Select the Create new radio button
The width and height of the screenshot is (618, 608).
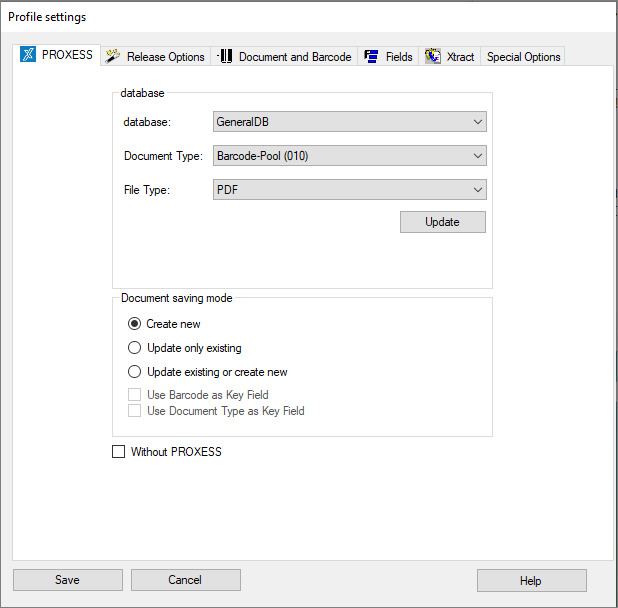(x=134, y=324)
